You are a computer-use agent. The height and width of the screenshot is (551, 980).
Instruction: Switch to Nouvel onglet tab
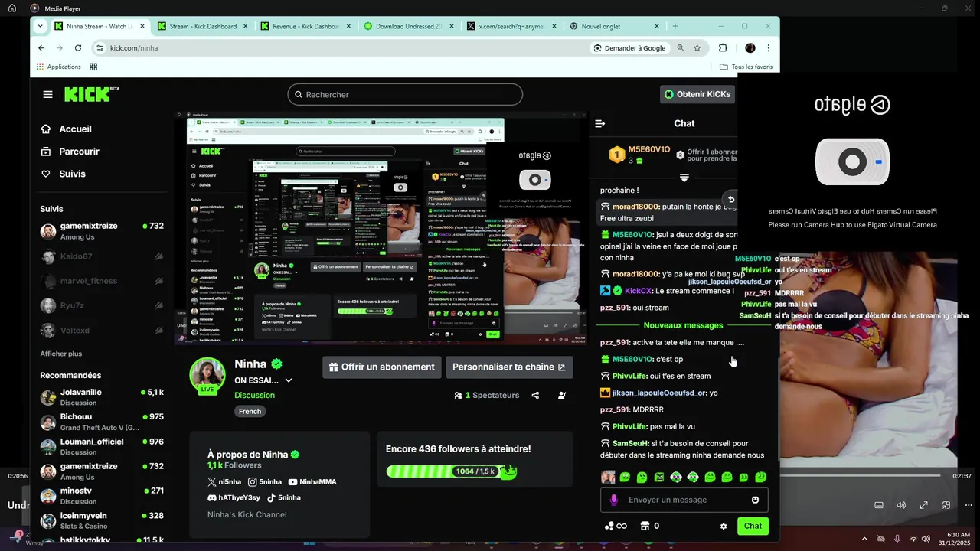tap(615, 26)
